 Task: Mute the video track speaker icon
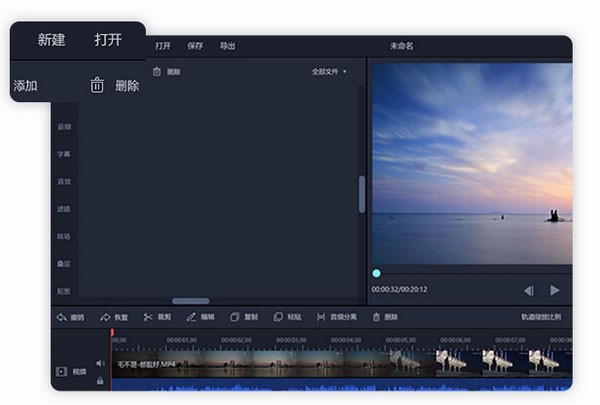pos(100,363)
